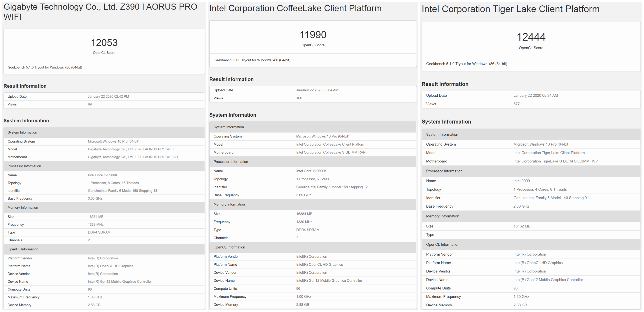Click CoffeeLake panel's Device Memory 2.88 GB
Viewport: 644px width, 312px height.
click(302, 305)
